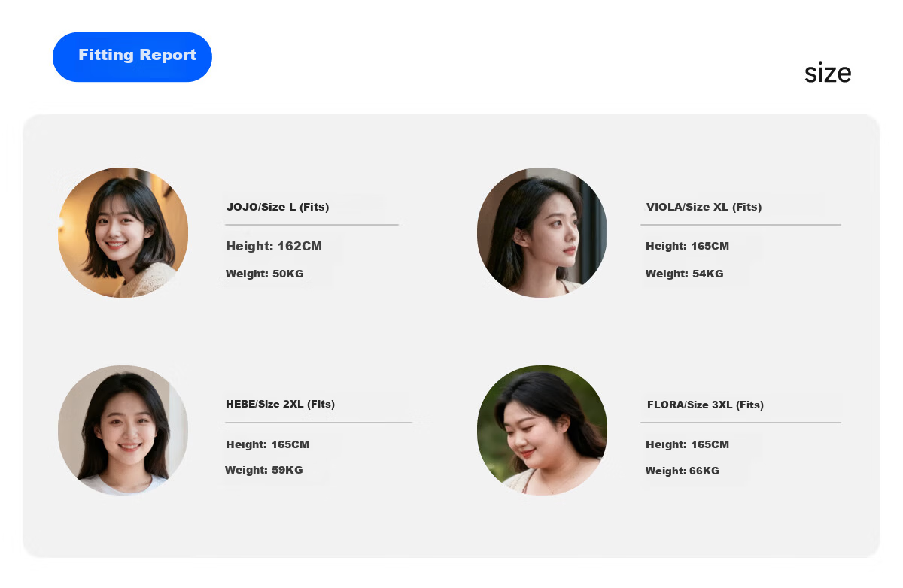
Task: Click the Weight: 50KG text
Action: coord(265,274)
